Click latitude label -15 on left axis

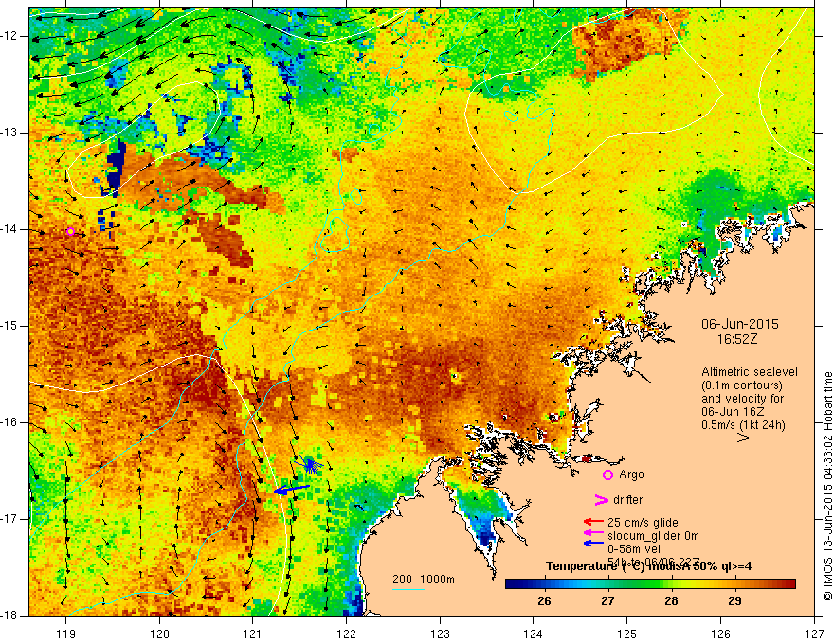point(10,326)
